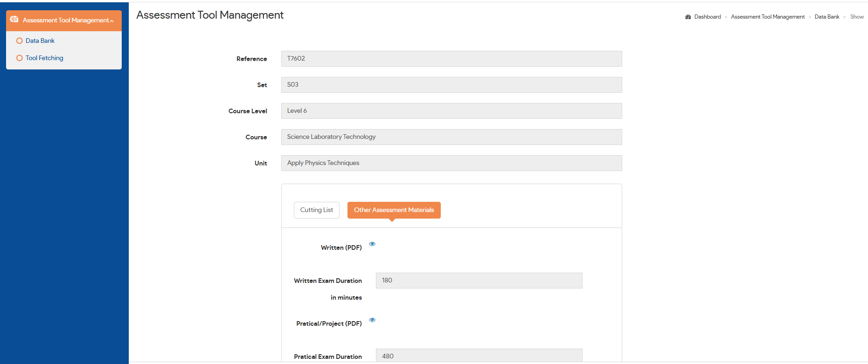The image size is (868, 364).
Task: View the Pratical/Project (PDF) eye icon
Action: 372,320
